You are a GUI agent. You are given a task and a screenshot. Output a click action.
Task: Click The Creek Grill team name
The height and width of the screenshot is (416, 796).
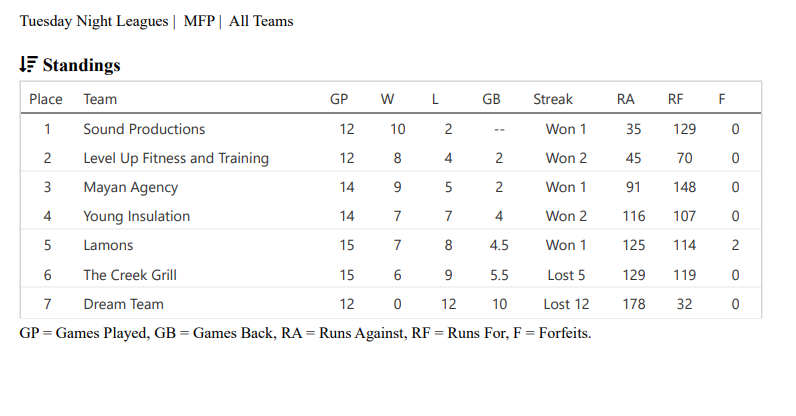tap(130, 274)
